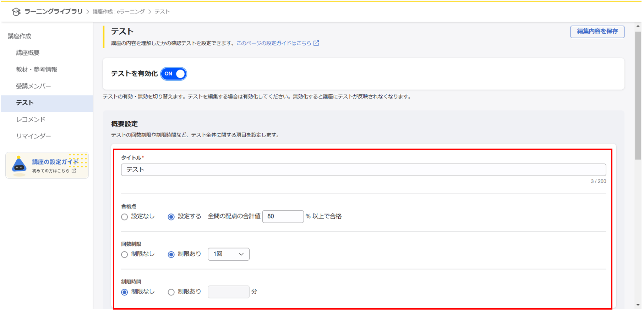Click the blue mascot icon in the guide banner
The image size is (644, 311).
pyautogui.click(x=19, y=165)
